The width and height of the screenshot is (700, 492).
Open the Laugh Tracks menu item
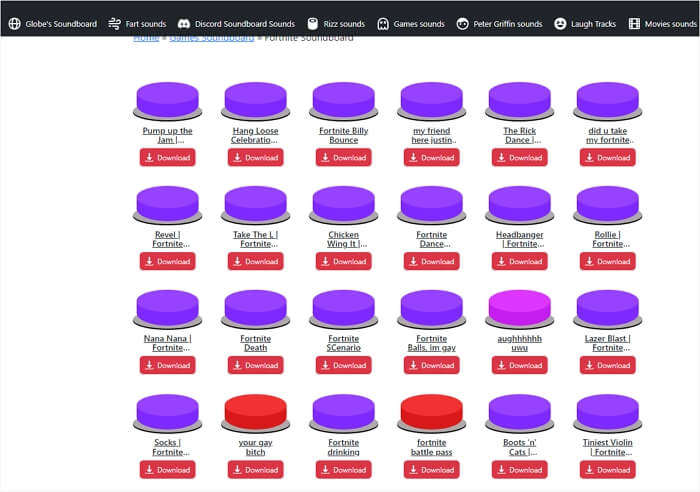coord(592,23)
